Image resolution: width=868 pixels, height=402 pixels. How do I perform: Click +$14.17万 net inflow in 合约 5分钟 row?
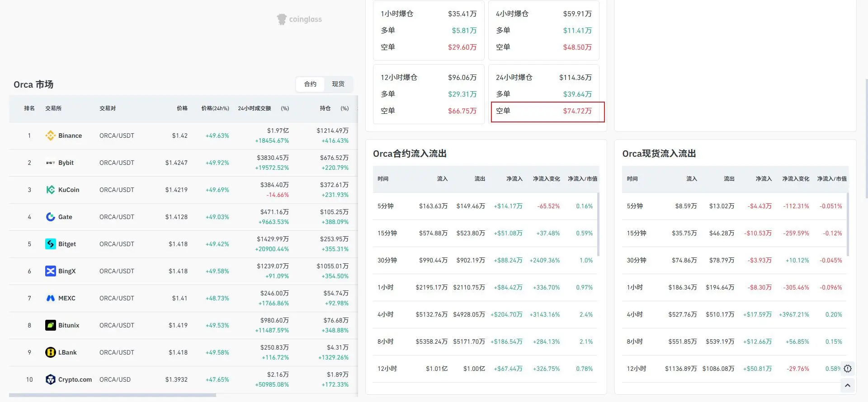508,206
